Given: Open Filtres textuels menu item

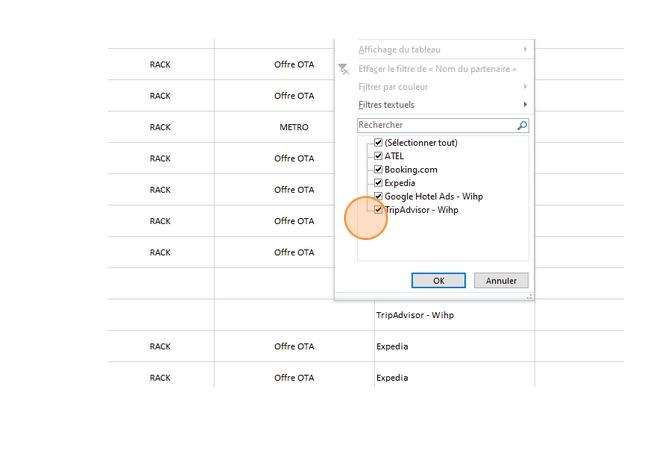Looking at the screenshot, I should click(x=434, y=105).
